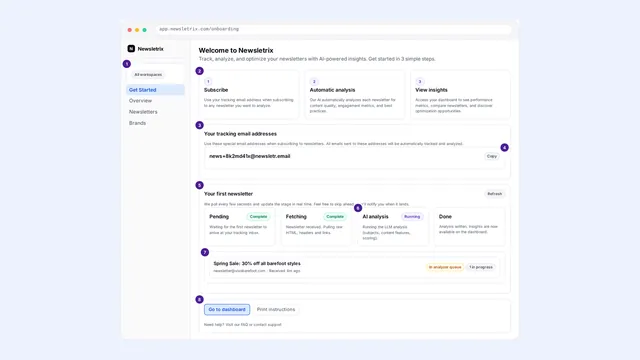
Task: Open the All workspaces selector
Action: point(148,75)
